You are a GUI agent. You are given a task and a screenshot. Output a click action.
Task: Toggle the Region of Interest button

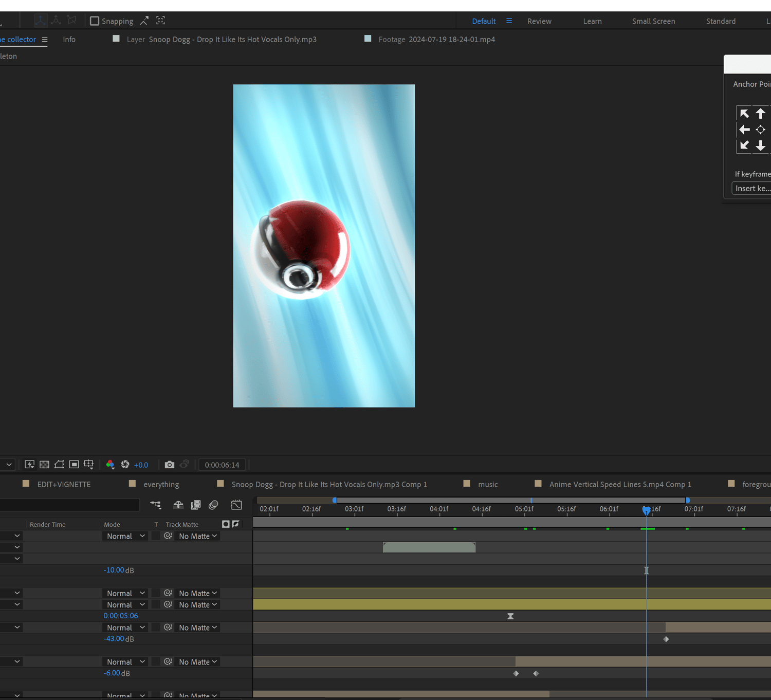pos(74,465)
